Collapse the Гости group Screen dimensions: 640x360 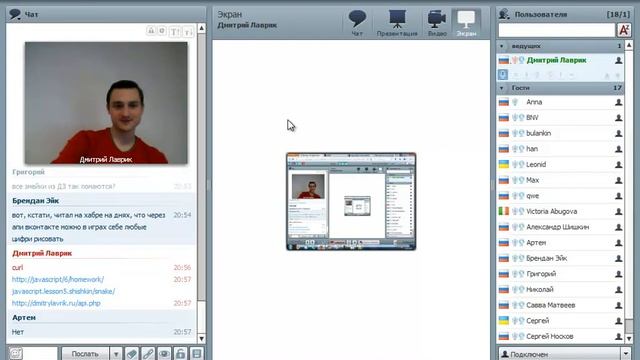tap(502, 88)
